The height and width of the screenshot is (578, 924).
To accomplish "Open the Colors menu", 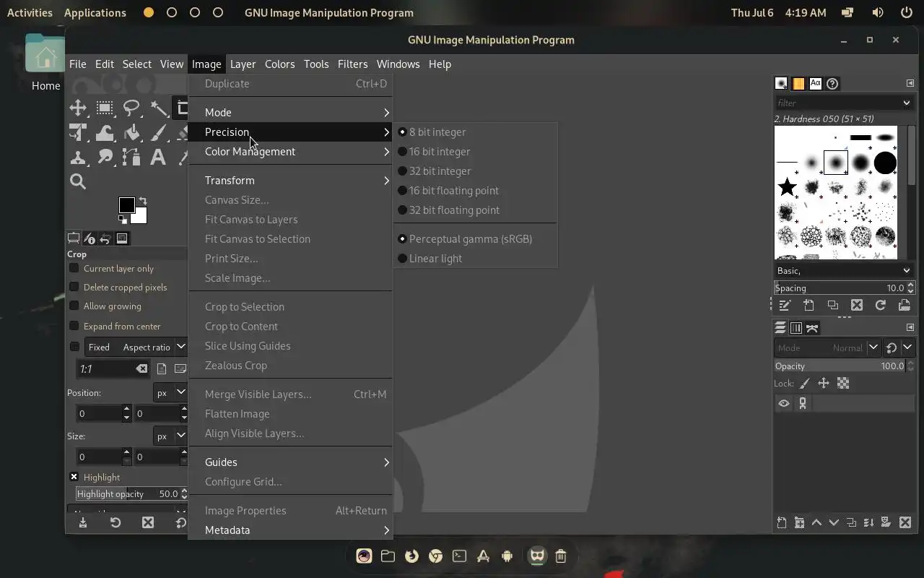I will [279, 64].
